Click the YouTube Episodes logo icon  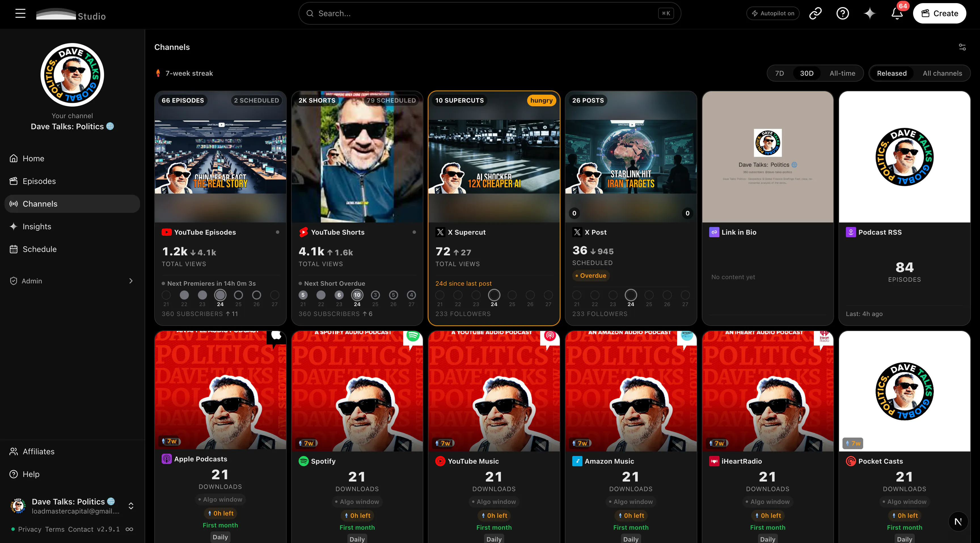coord(166,232)
